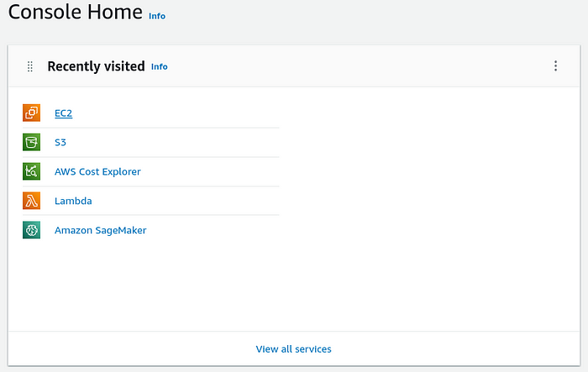Click View all services at widget bottom

(294, 349)
